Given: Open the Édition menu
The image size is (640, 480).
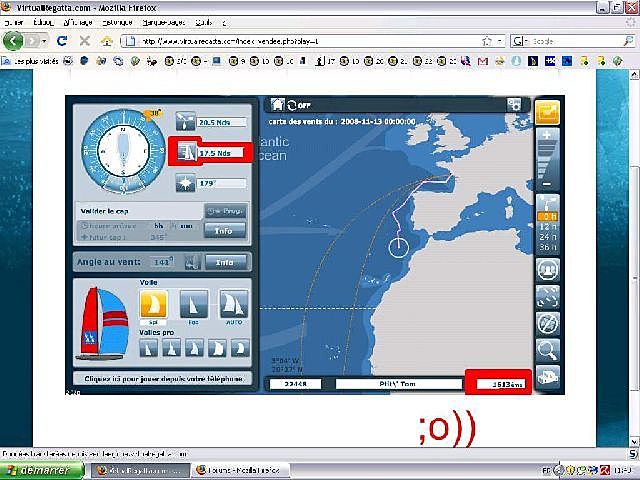Looking at the screenshot, I should (x=43, y=22).
